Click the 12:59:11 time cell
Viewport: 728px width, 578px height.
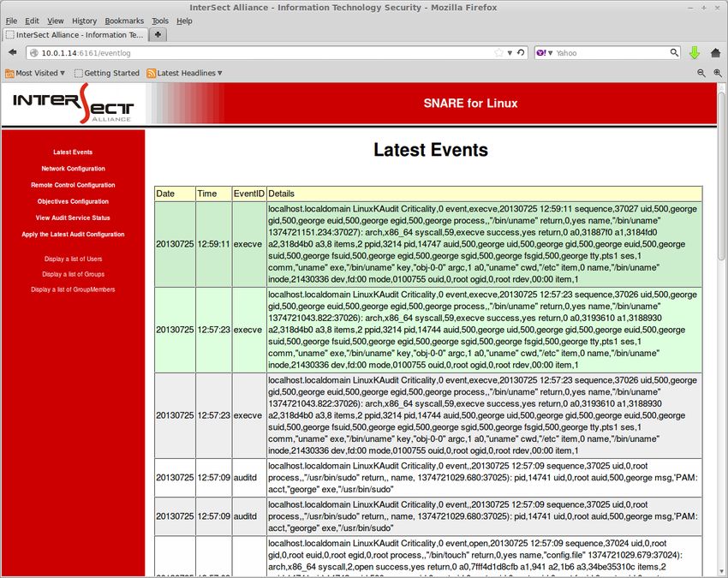213,244
